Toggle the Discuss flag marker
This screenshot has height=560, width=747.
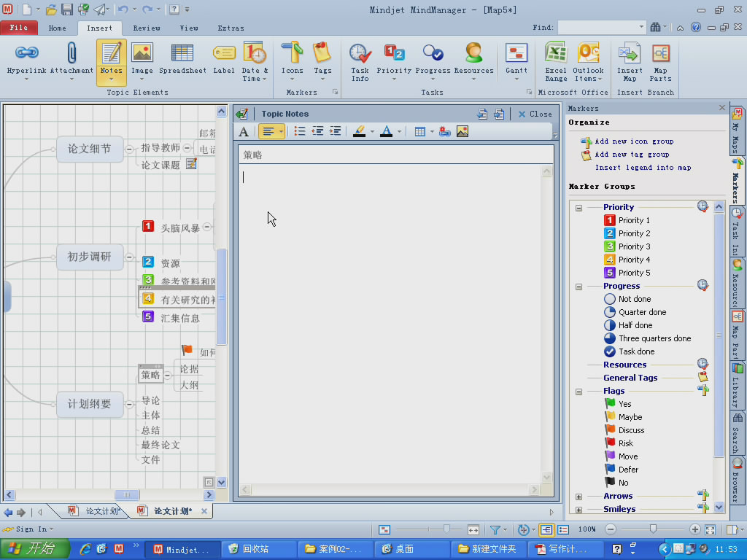tap(624, 430)
